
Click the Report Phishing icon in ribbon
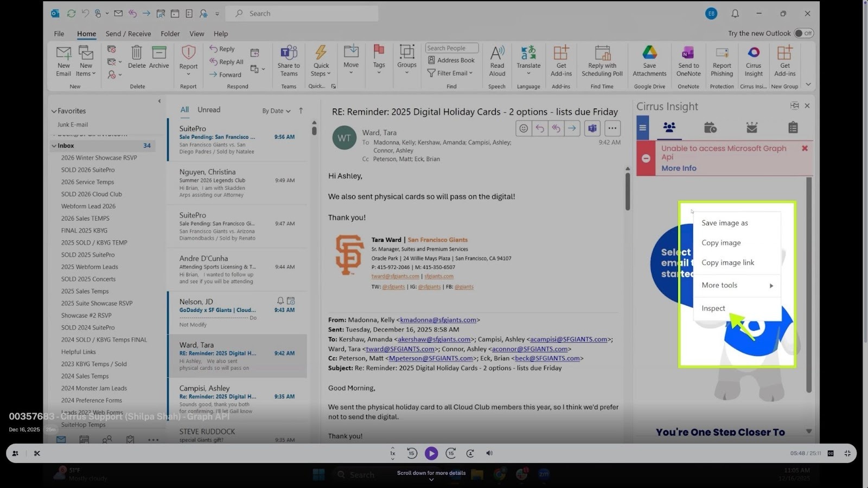tap(722, 53)
